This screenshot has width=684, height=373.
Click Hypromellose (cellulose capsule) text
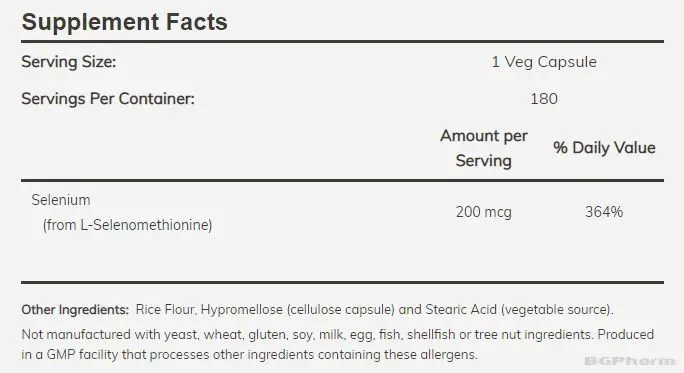pos(298,310)
